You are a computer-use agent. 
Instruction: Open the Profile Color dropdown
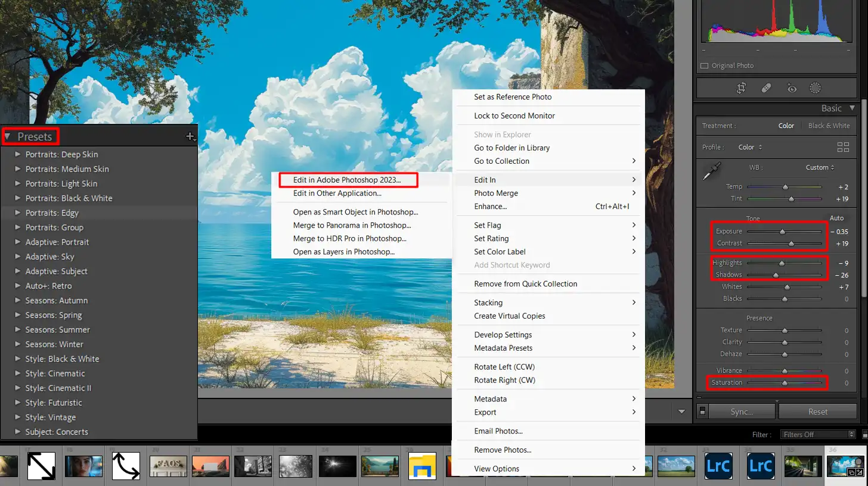[x=751, y=147]
